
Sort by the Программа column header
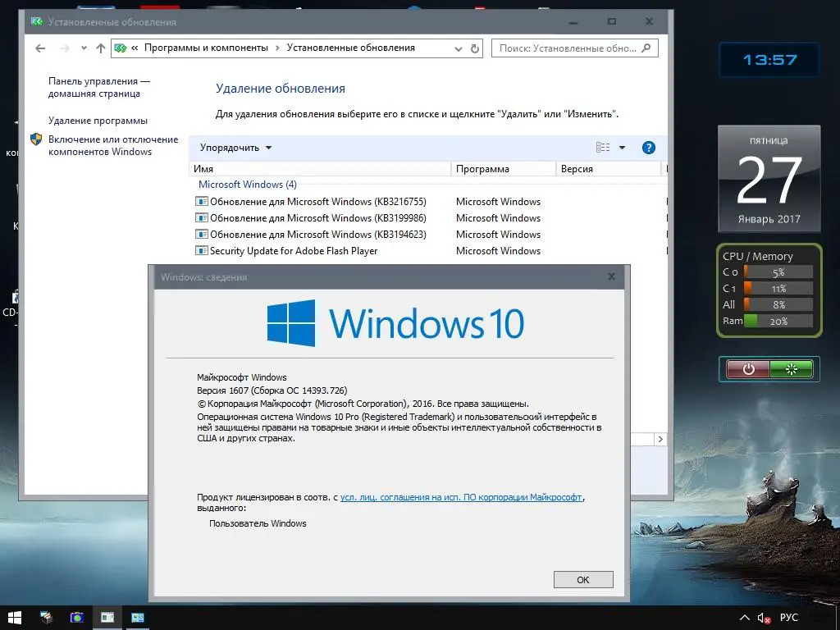coord(504,169)
